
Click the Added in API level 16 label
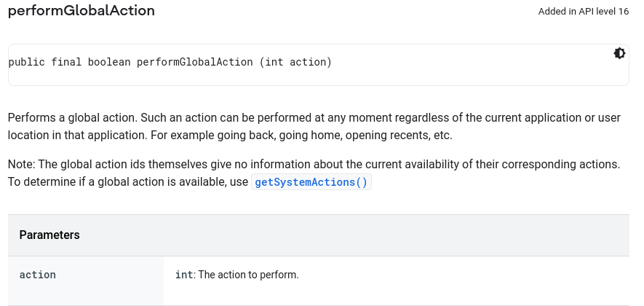[x=583, y=12]
